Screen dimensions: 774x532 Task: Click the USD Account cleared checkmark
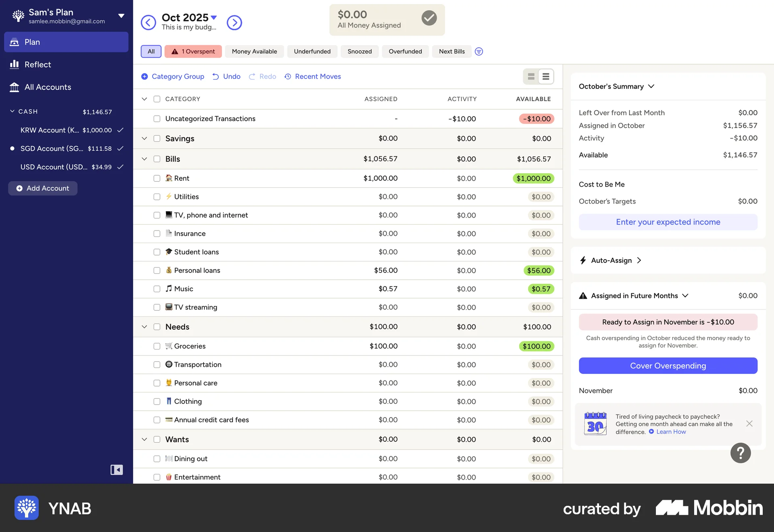(120, 167)
